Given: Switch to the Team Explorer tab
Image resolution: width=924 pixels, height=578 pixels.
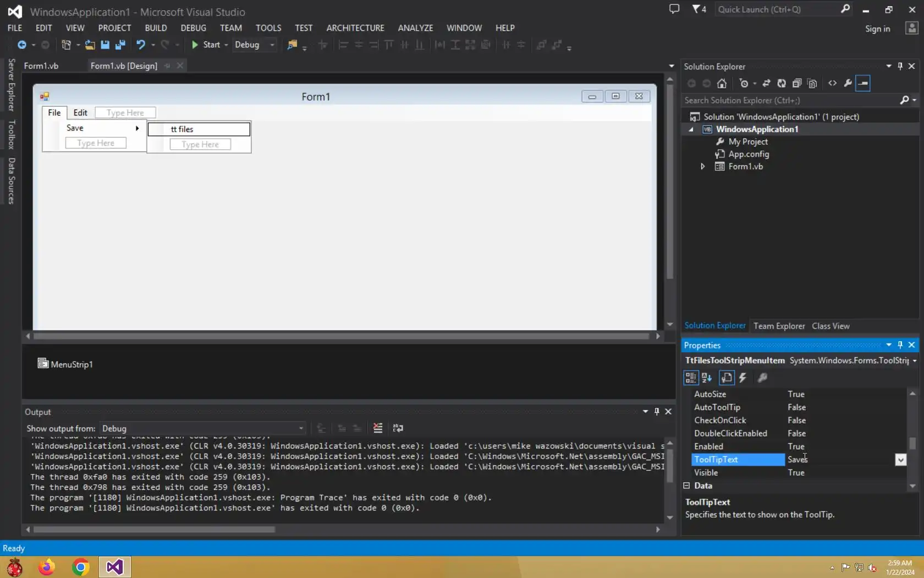Looking at the screenshot, I should point(779,326).
